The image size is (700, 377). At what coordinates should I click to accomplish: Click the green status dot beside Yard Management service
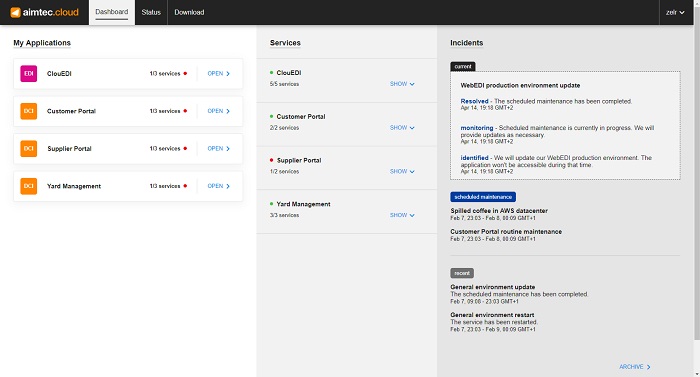271,204
